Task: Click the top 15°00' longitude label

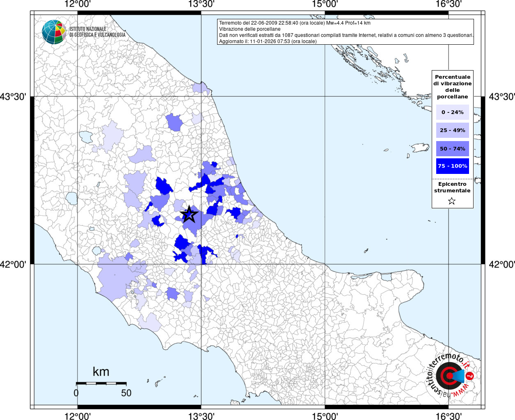Action: point(325,4)
